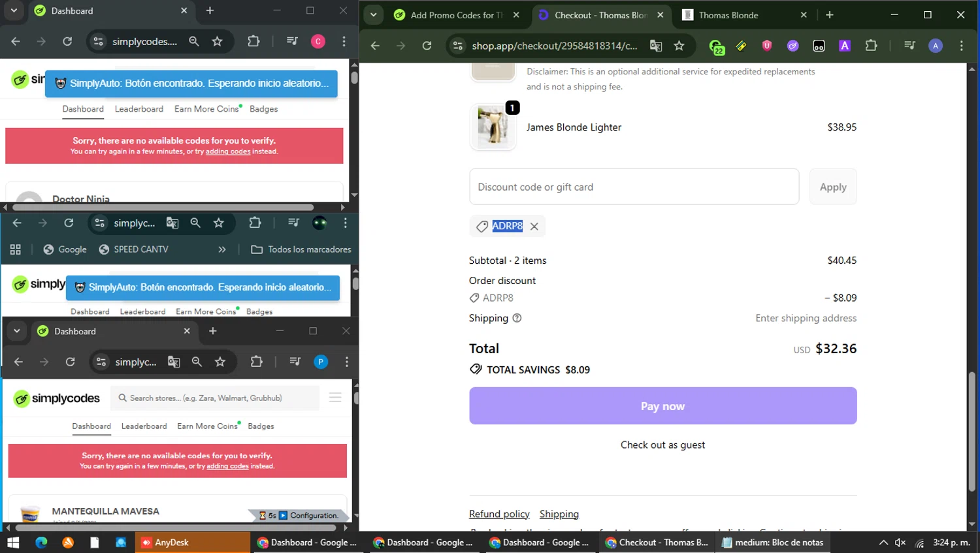Open the purple A extension icon

point(845,46)
